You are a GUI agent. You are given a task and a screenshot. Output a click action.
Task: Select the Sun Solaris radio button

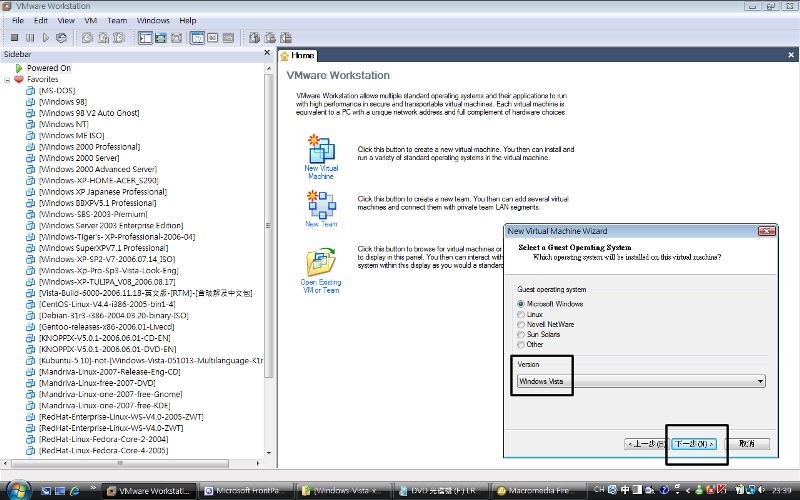(521, 335)
